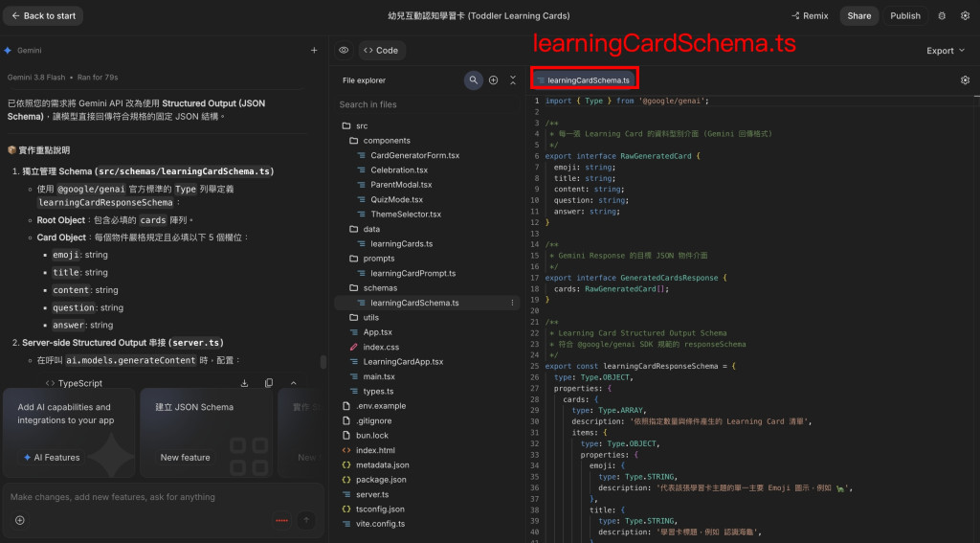This screenshot has height=543, width=980.
Task: Click the chat panel scrollbar thumb
Action: (x=323, y=362)
